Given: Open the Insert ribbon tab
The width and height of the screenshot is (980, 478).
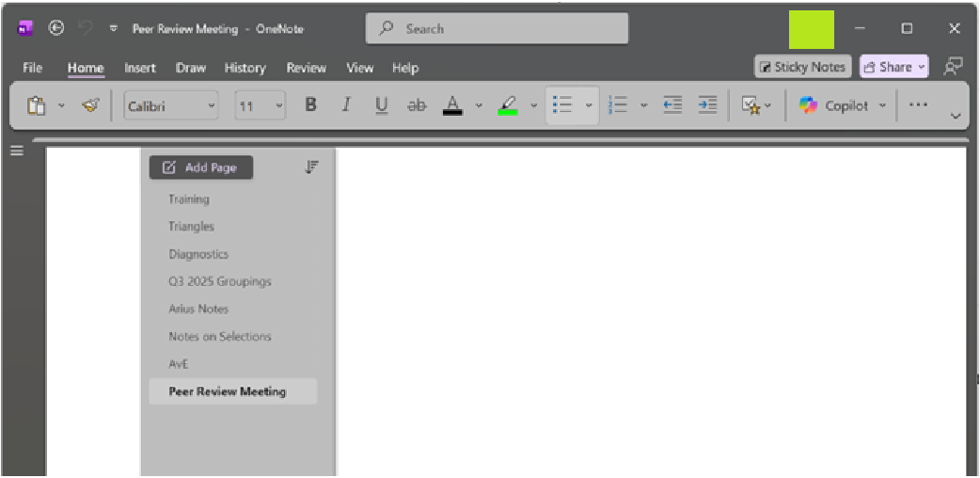Looking at the screenshot, I should (140, 68).
